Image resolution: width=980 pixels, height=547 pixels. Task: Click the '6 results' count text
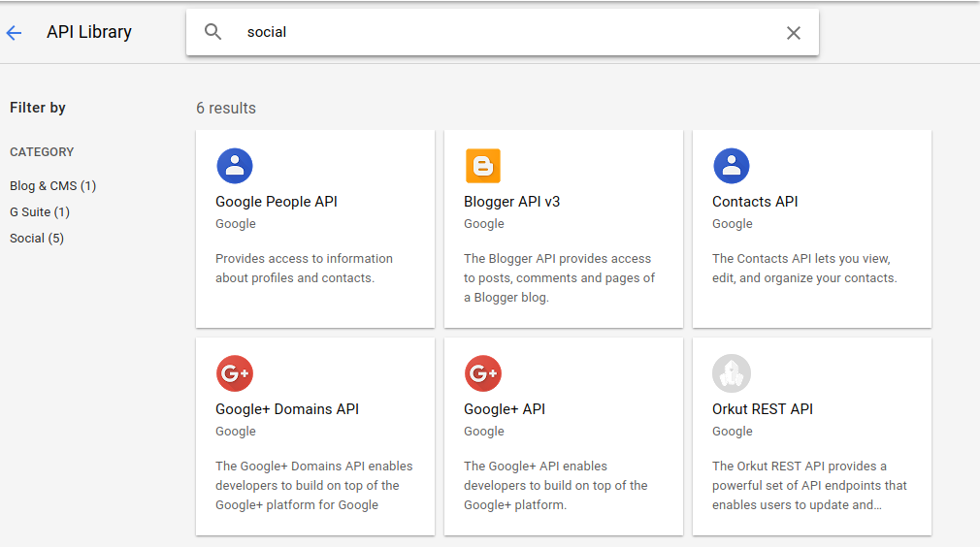click(226, 108)
